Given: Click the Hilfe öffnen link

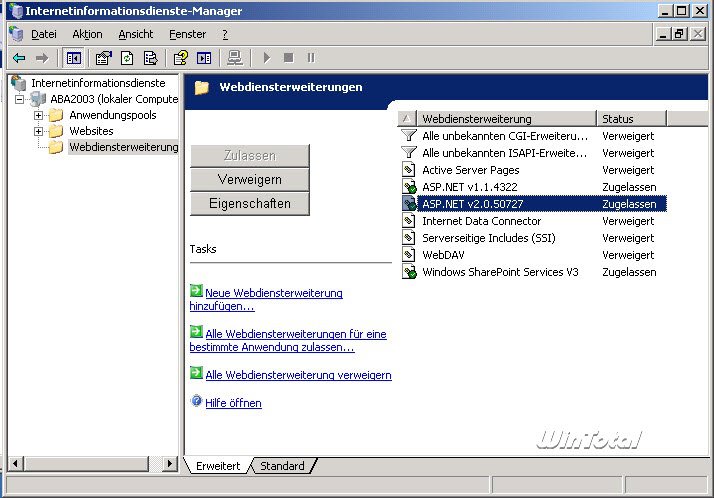Looking at the screenshot, I should 233,403.
